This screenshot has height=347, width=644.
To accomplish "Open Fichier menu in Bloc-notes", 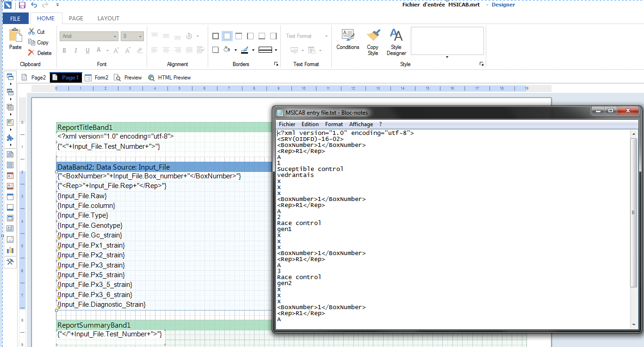I will tap(287, 124).
